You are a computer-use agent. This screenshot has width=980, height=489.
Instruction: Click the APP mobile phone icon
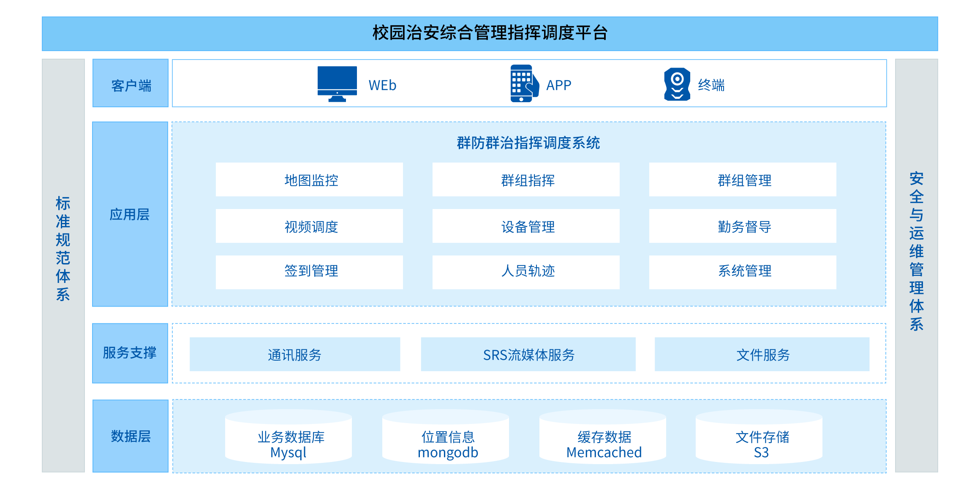coord(524,83)
